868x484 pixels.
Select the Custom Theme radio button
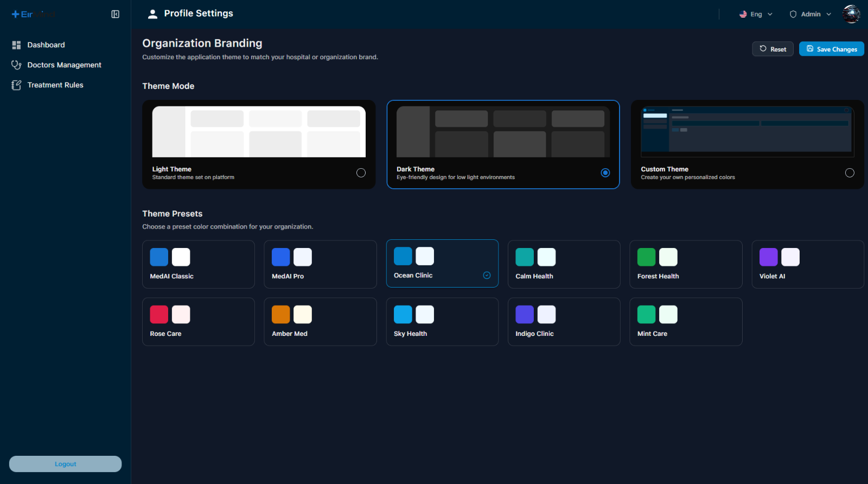(x=850, y=173)
